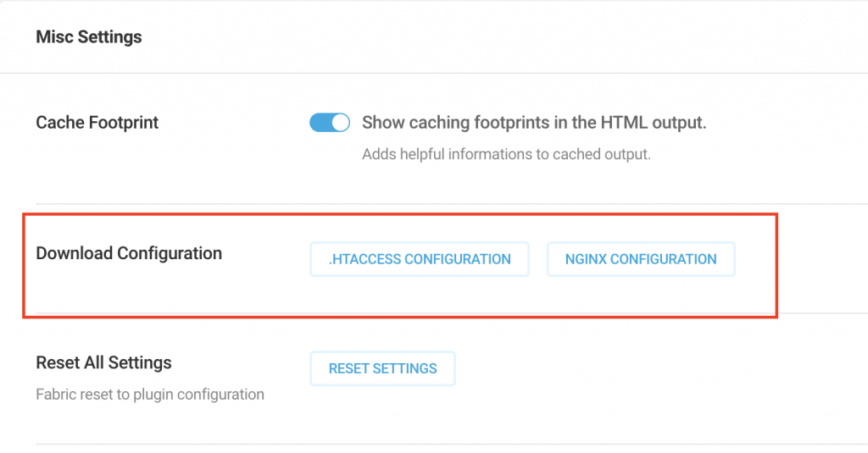Select the Cache Footprint label

(97, 122)
